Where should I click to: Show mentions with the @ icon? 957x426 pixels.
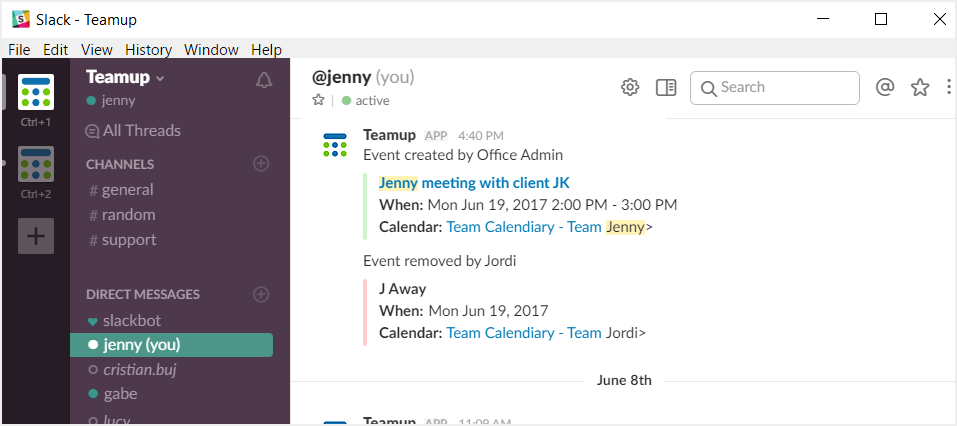point(885,87)
